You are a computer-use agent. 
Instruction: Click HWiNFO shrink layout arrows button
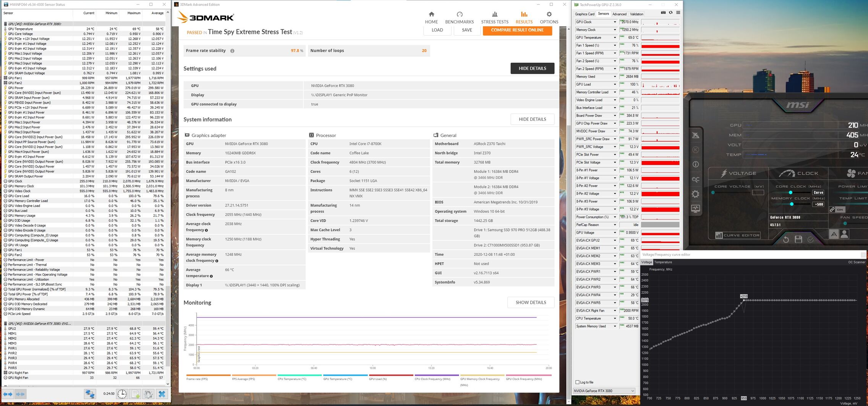point(20,394)
